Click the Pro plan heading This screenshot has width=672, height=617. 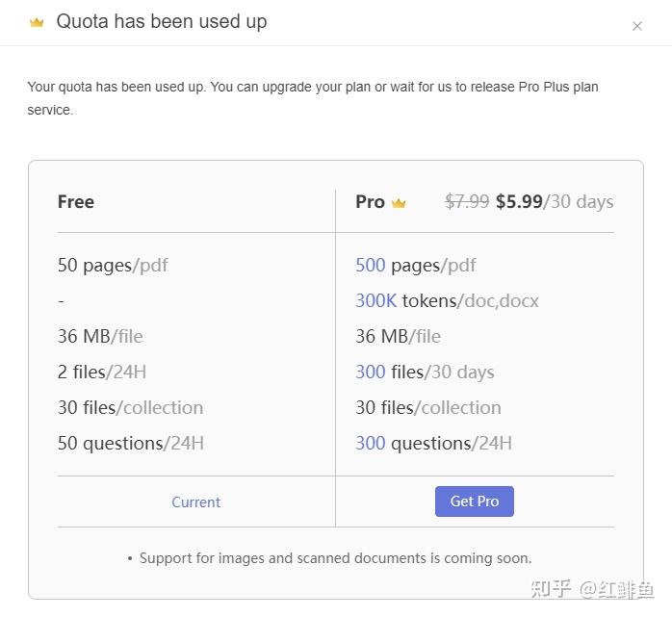pyautogui.click(x=370, y=201)
